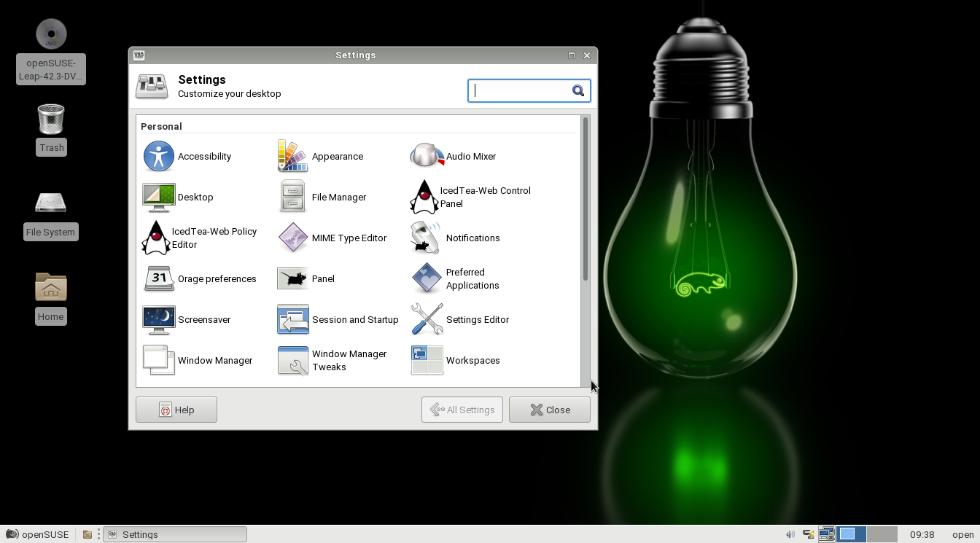
Task: Open Appearance settings
Action: (x=292, y=157)
